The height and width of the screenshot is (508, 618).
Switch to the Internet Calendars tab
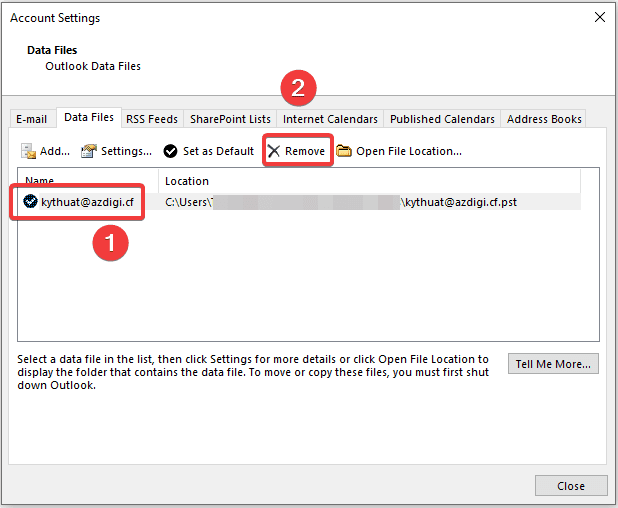(330, 119)
